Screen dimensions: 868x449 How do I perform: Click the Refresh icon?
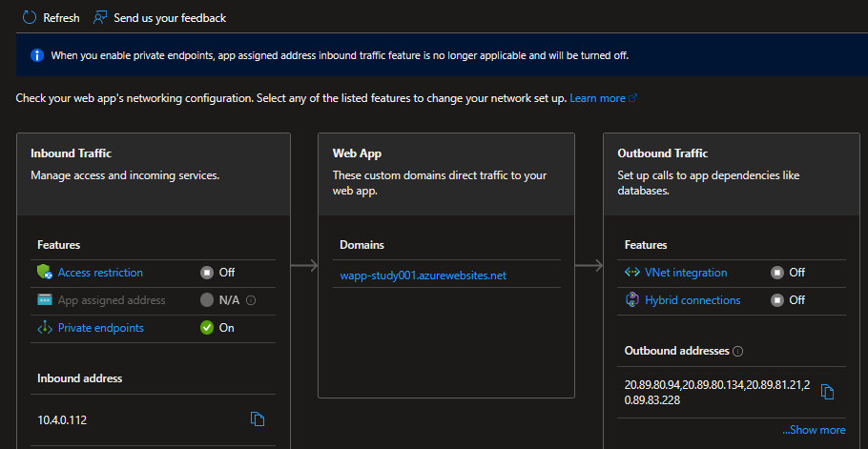tap(29, 17)
